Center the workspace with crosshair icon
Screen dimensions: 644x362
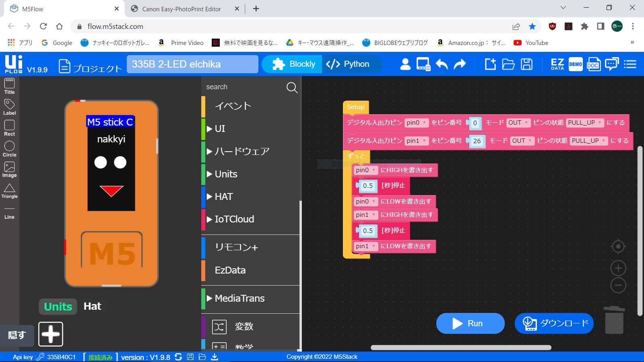618,247
